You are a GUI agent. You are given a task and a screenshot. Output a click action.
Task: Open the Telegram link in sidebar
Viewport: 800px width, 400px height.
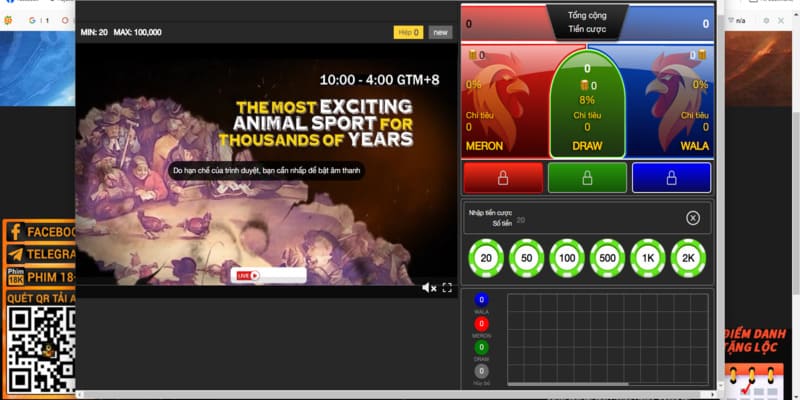41,254
